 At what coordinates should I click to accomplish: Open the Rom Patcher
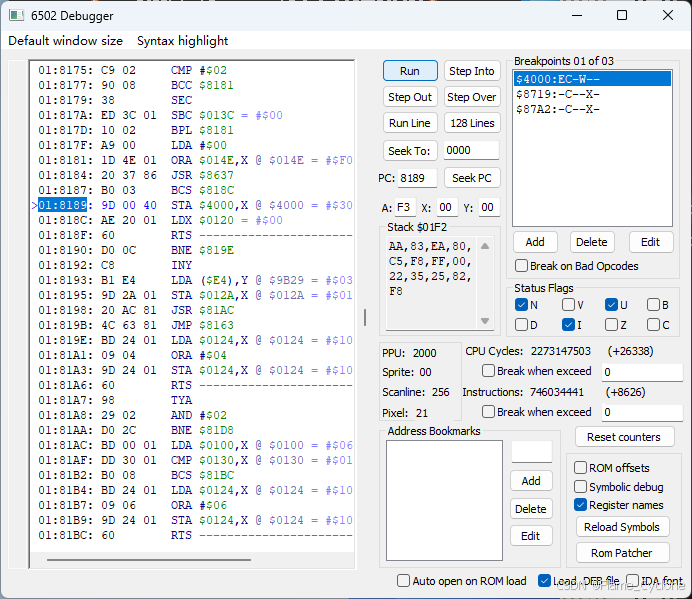(622, 553)
